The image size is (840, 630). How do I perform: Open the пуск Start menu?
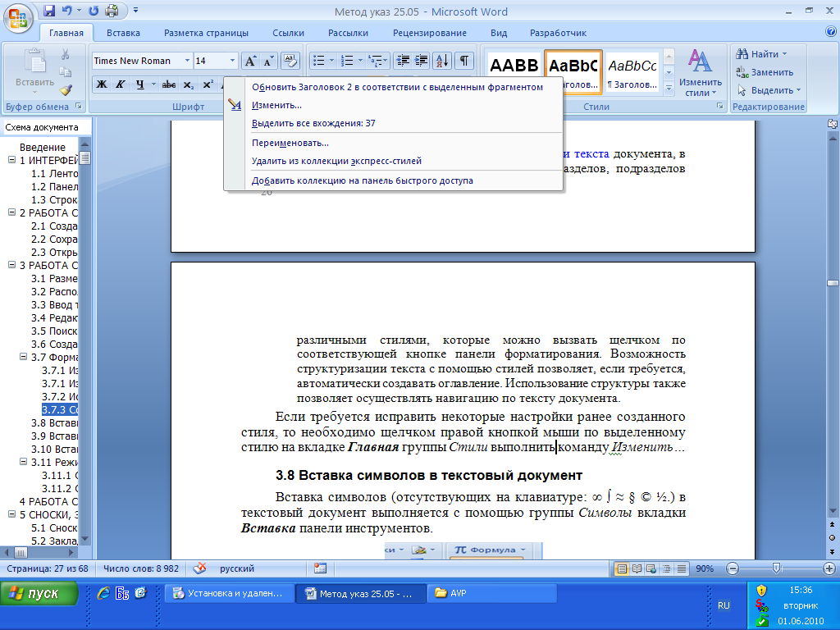tap(39, 594)
